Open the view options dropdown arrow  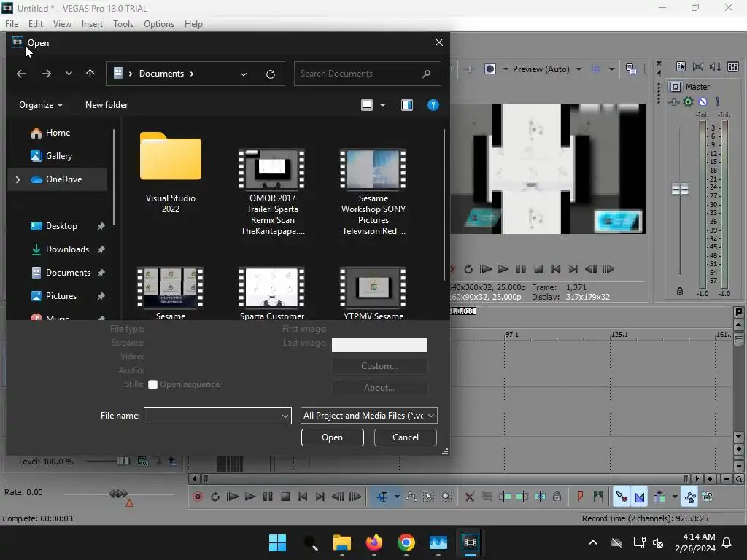point(382,105)
